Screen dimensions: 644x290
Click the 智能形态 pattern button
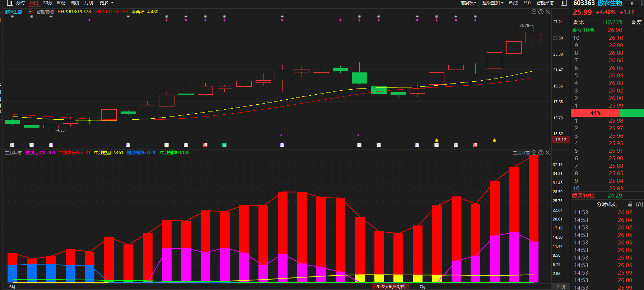click(545, 3)
